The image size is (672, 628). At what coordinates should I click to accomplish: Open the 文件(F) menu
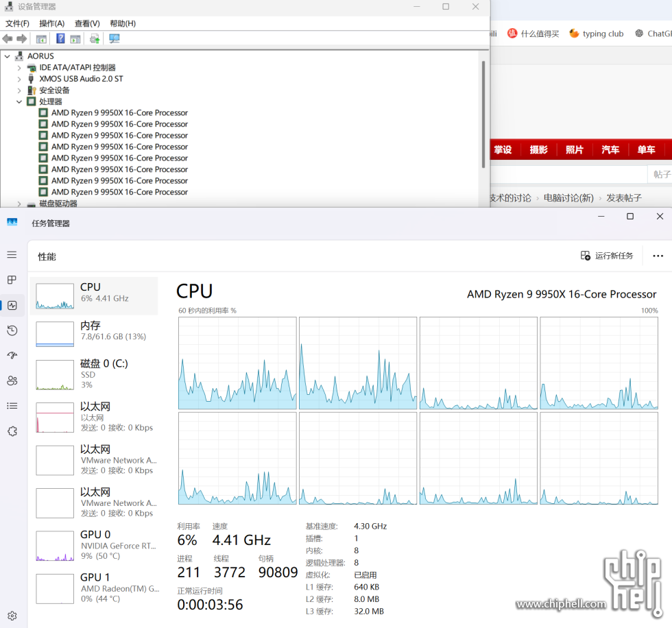[x=17, y=23]
